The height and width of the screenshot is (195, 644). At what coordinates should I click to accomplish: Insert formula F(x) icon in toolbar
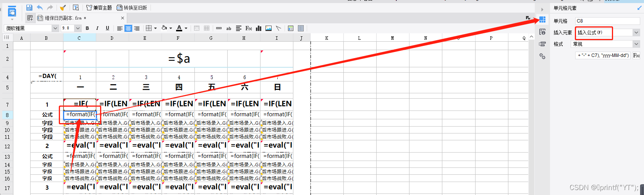tap(249, 28)
